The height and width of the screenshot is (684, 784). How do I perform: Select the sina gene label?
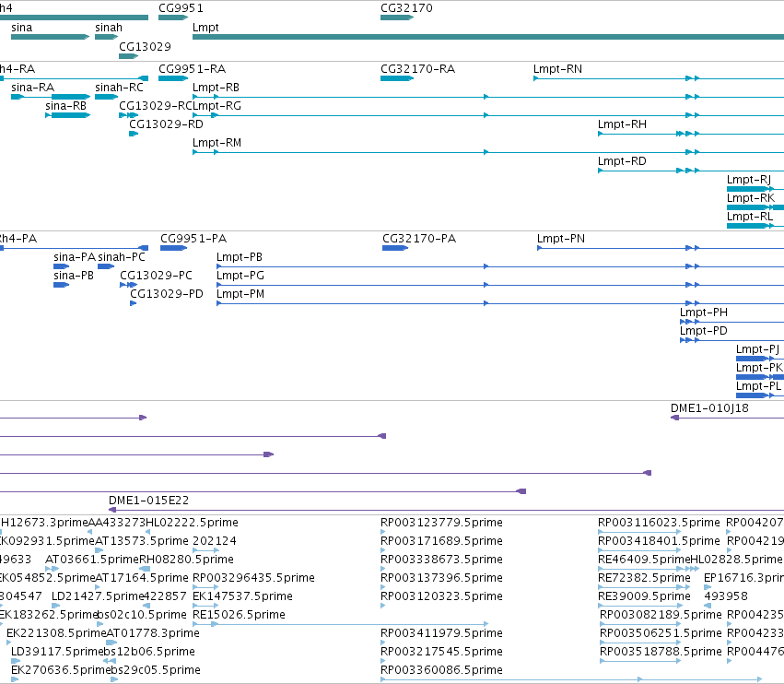click(21, 28)
